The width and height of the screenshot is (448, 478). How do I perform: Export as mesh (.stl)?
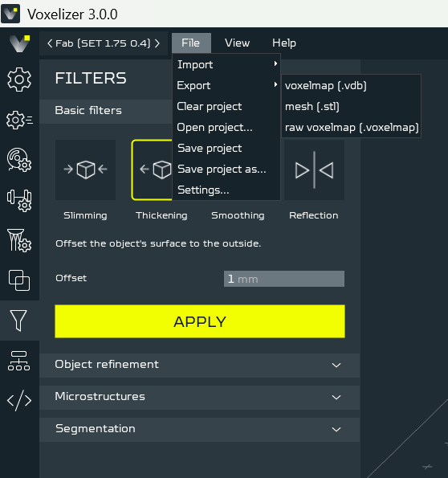pos(352,106)
